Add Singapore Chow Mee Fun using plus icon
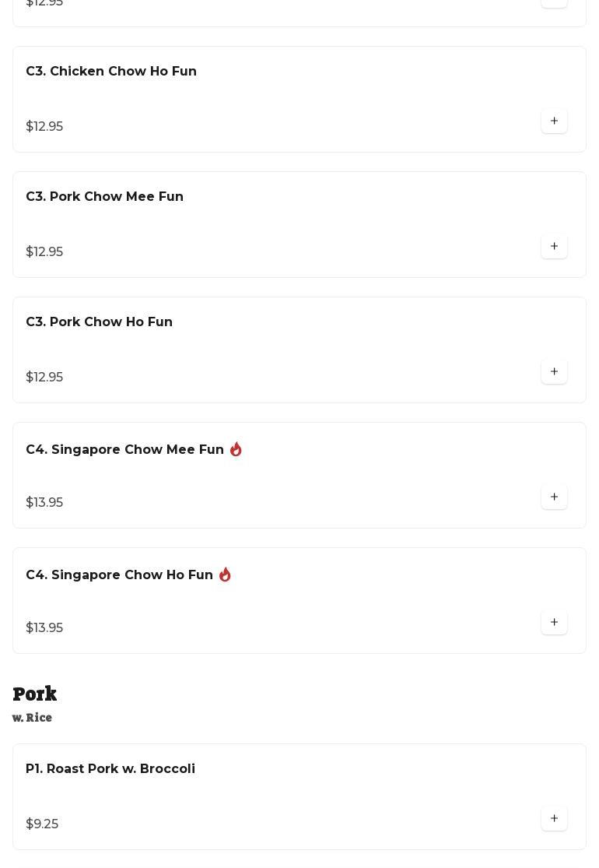Image resolution: width=599 pixels, height=868 pixels. tap(554, 497)
